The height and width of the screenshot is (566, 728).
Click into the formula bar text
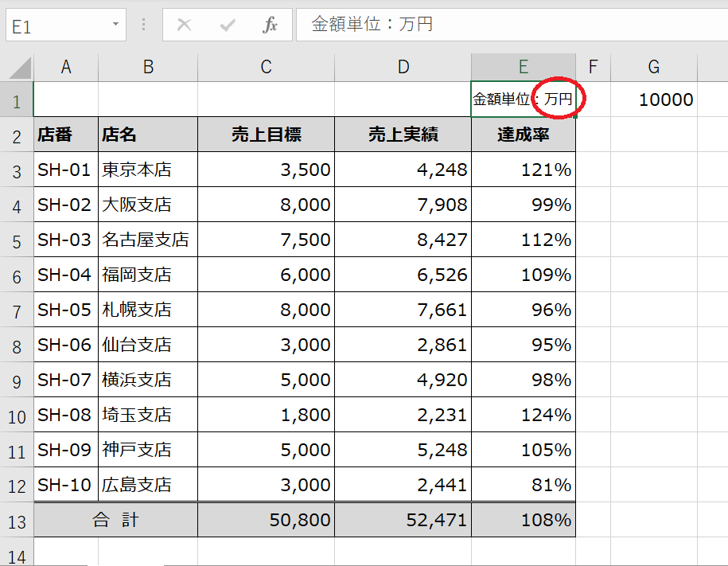click(x=509, y=25)
